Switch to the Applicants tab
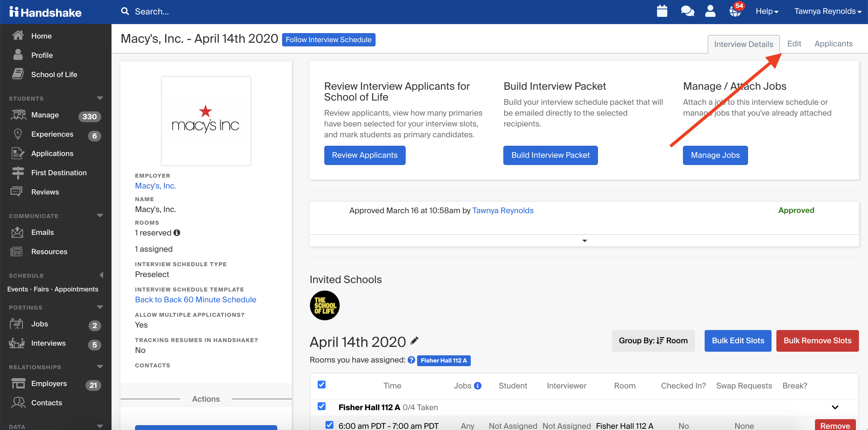Viewport: 868px width, 430px height. 833,44
